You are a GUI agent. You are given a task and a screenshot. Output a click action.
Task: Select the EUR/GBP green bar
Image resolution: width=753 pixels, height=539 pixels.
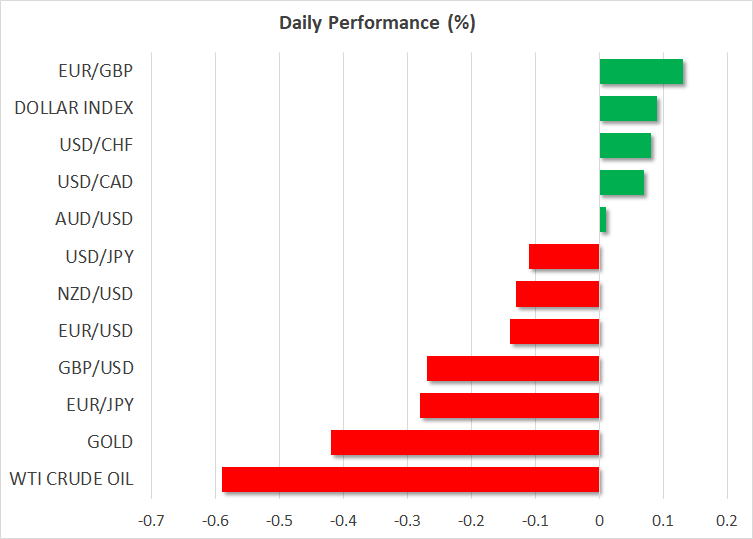point(641,72)
